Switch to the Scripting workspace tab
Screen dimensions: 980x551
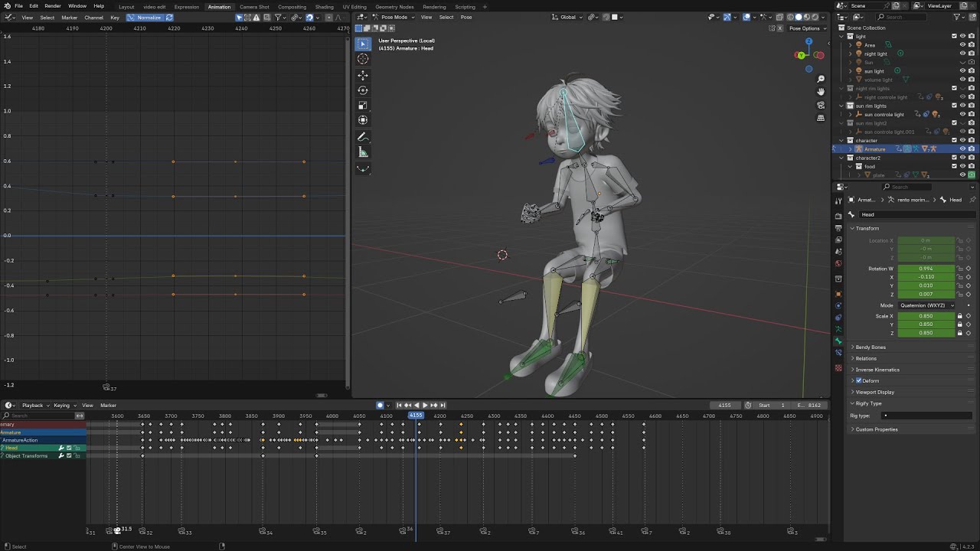[x=465, y=7]
